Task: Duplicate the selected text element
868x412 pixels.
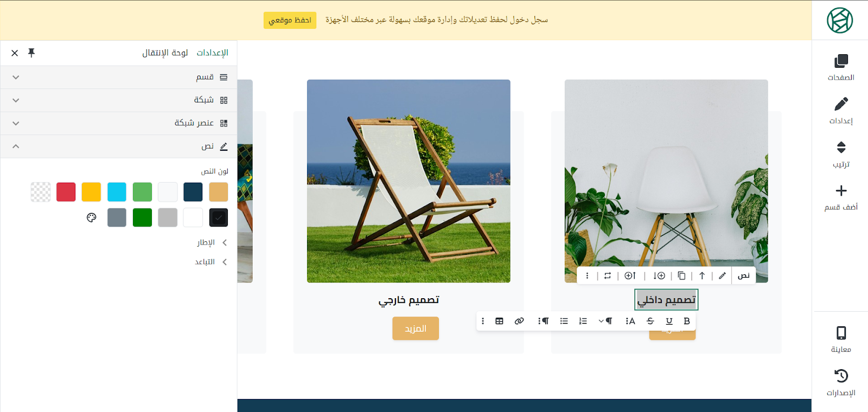Action: [x=681, y=275]
